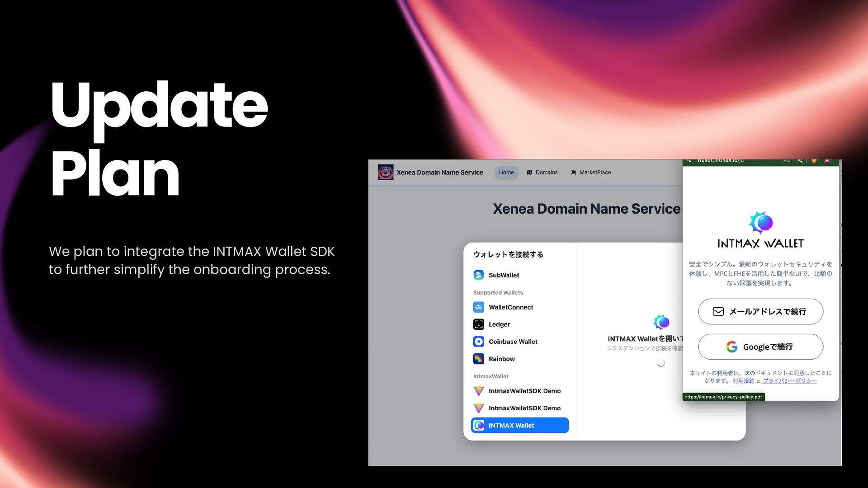Click the INTMAX Wallet list icon
The width and height of the screenshot is (868, 488).
point(478,425)
